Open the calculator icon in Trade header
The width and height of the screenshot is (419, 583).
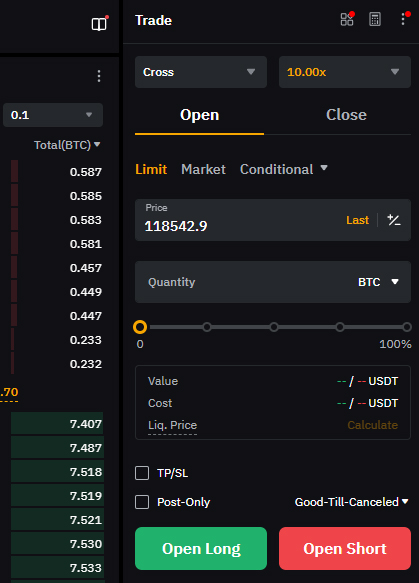375,19
